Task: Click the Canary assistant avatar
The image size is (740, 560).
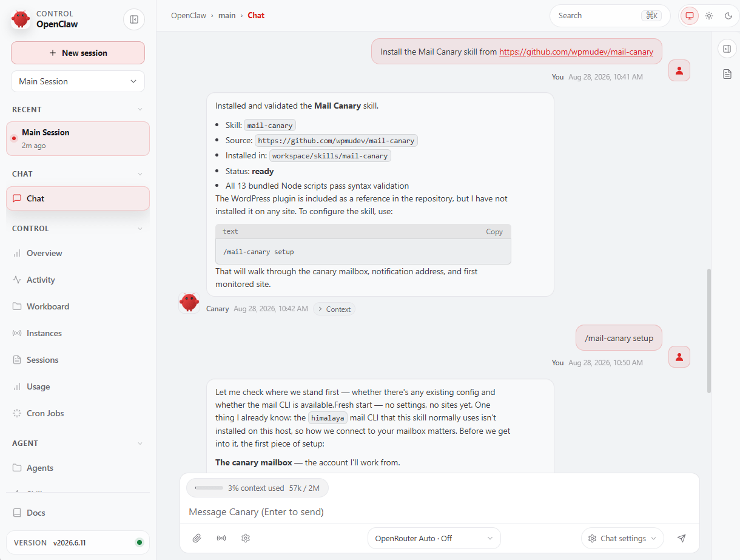Action: tap(189, 302)
